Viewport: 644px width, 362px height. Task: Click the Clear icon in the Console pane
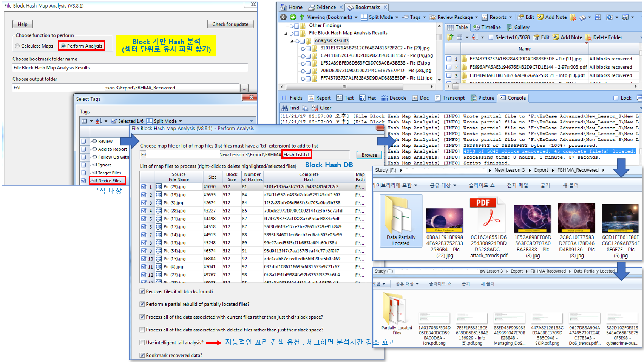click(x=315, y=108)
